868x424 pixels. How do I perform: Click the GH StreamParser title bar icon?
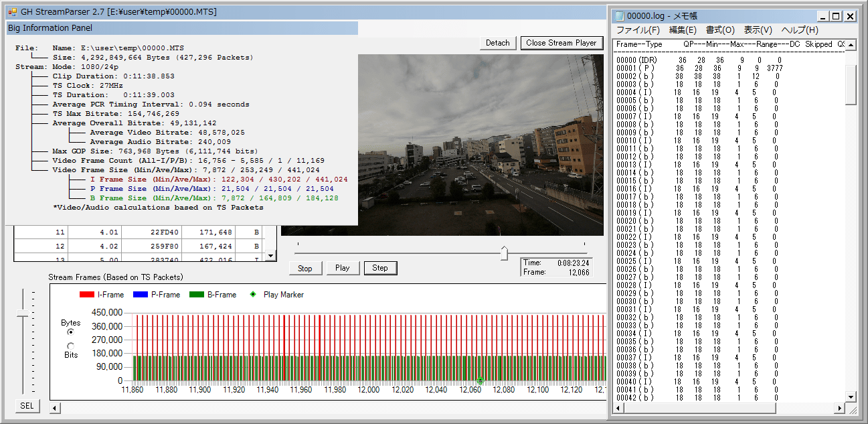[x=12, y=12]
